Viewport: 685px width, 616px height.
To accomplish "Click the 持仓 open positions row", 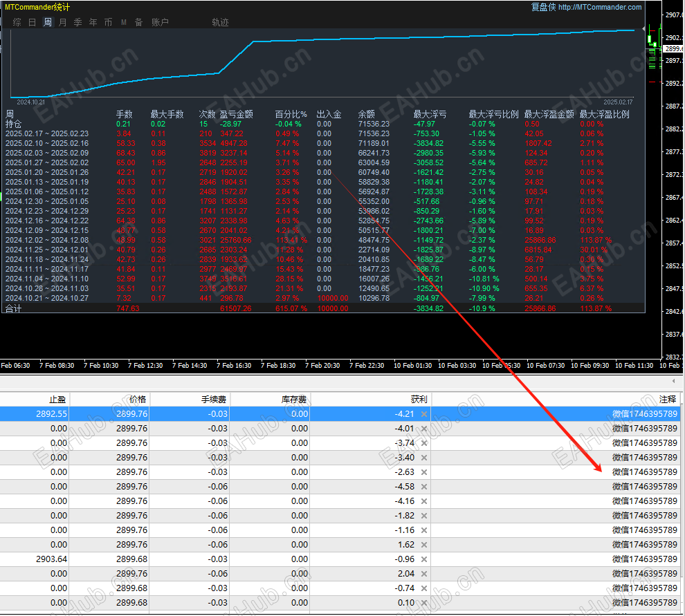I will [x=323, y=124].
